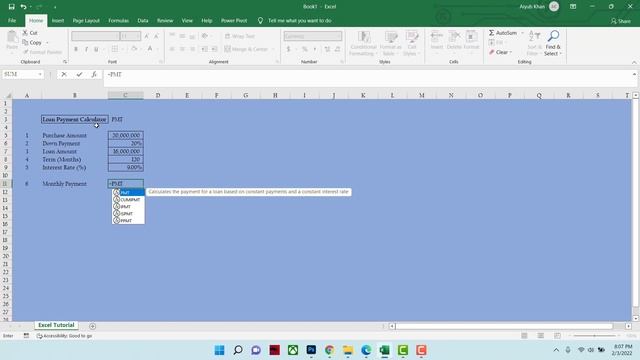Image resolution: width=640 pixels, height=360 pixels.
Task: Switch to Page Layout ribbon tab
Action: click(x=86, y=20)
